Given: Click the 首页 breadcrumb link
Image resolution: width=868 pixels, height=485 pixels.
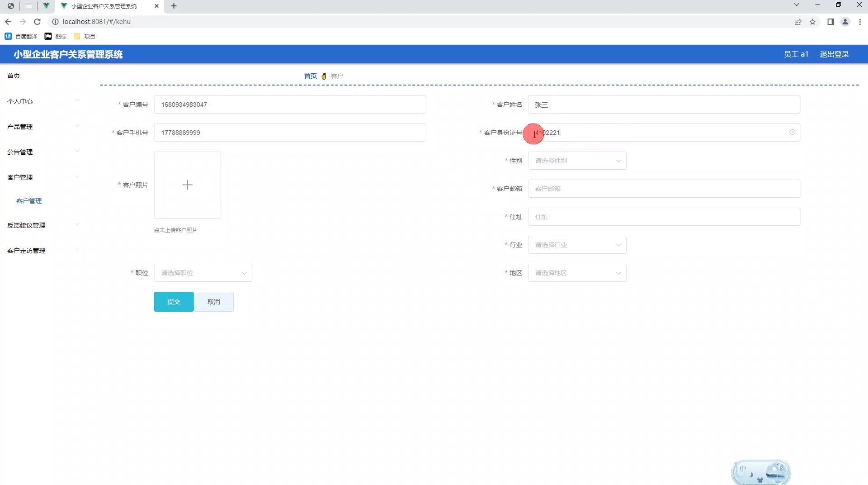Looking at the screenshot, I should pos(310,76).
